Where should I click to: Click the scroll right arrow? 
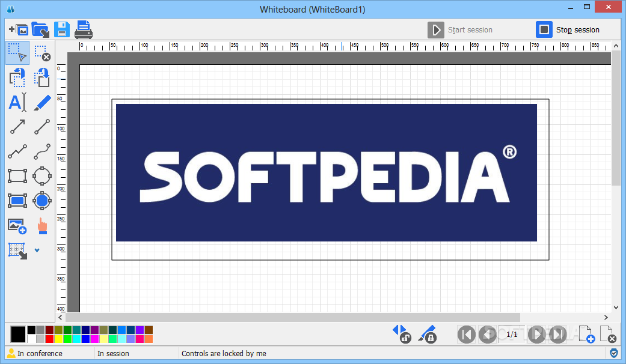(x=606, y=317)
